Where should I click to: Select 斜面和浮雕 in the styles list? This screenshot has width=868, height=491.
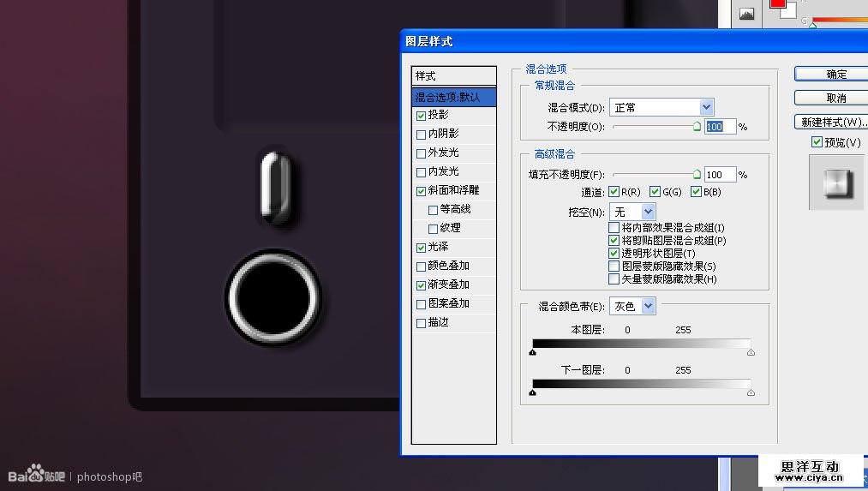point(453,190)
